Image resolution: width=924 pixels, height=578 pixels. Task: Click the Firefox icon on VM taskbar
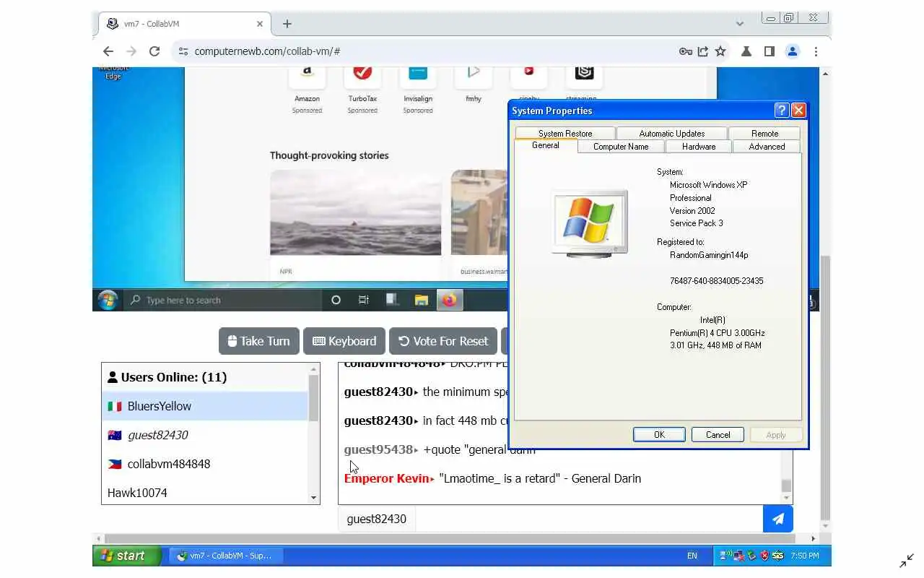tap(450, 300)
